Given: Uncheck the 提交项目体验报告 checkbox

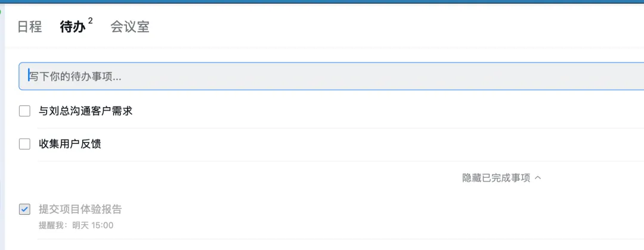Looking at the screenshot, I should point(24,209).
